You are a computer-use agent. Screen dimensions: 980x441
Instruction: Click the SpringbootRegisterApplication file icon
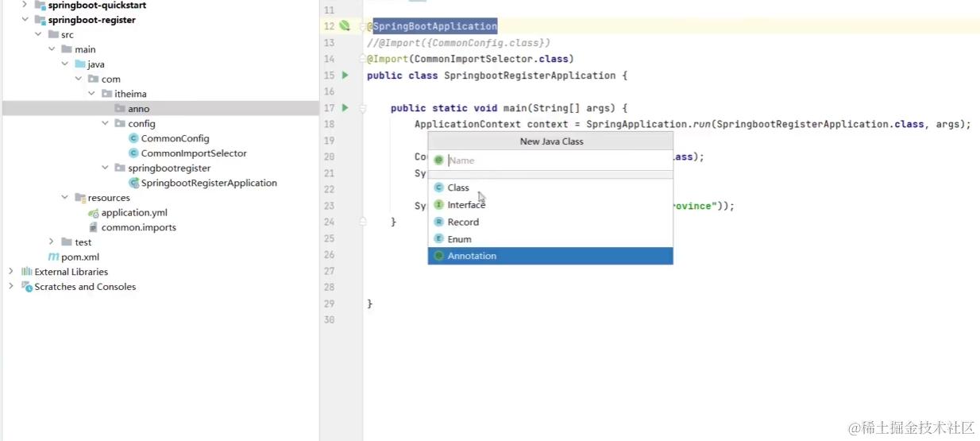(133, 183)
